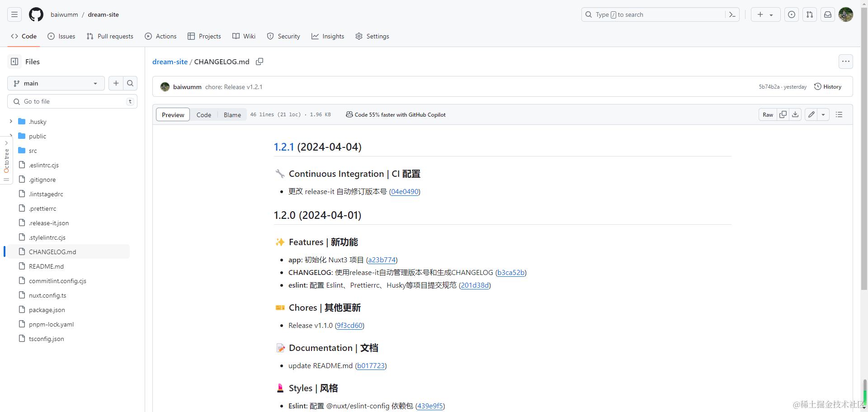Screen dimensions: 868x412
Task: Open the hamburger navigation menu
Action: (14, 14)
